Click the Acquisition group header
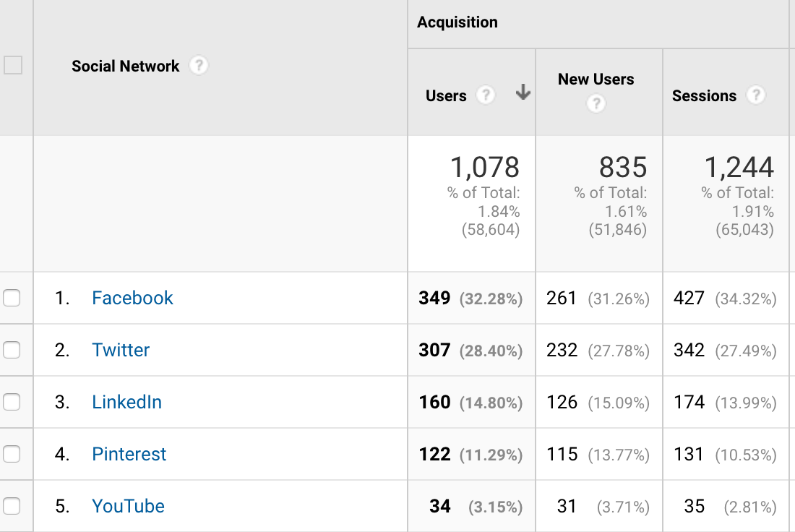 click(457, 22)
